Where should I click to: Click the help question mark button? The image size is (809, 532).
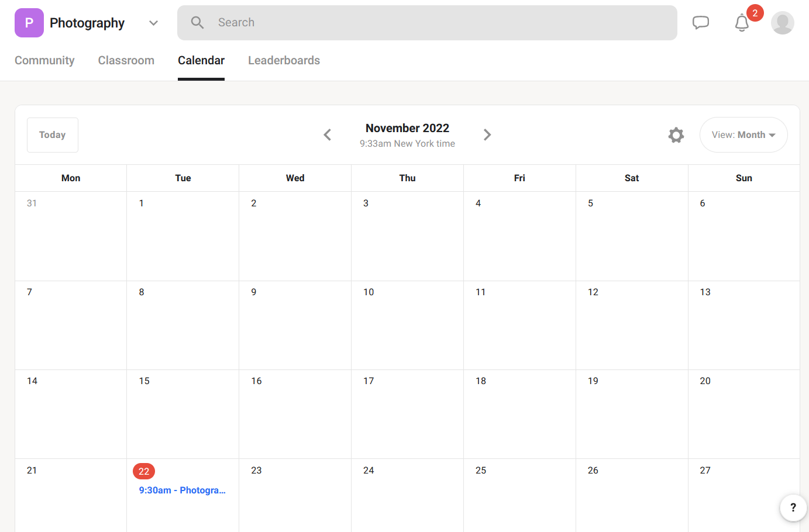(x=793, y=507)
